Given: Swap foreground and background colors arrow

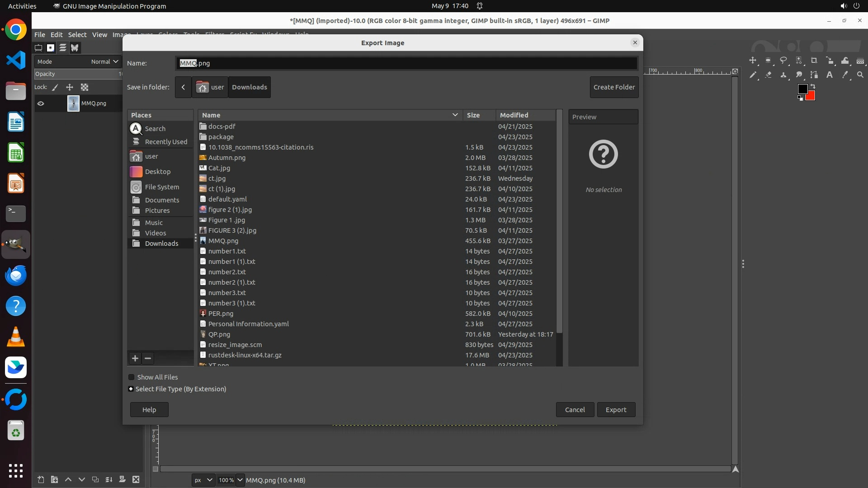Looking at the screenshot, I should [x=812, y=86].
